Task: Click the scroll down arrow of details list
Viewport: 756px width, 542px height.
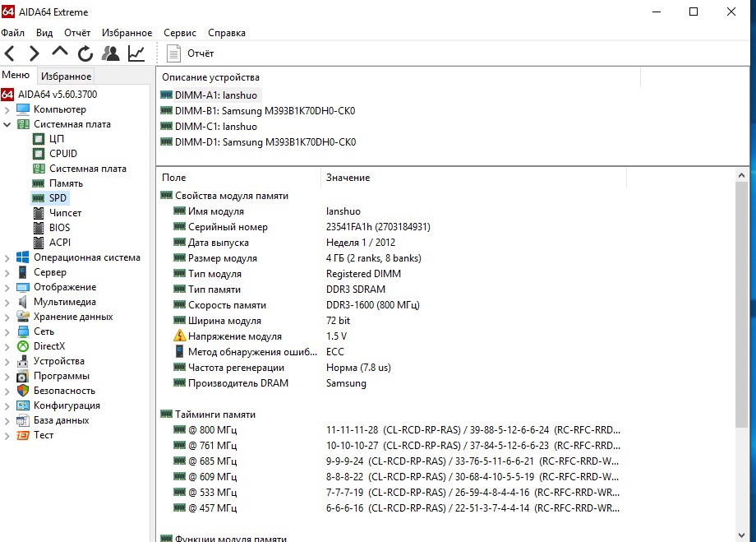Action: (x=741, y=535)
